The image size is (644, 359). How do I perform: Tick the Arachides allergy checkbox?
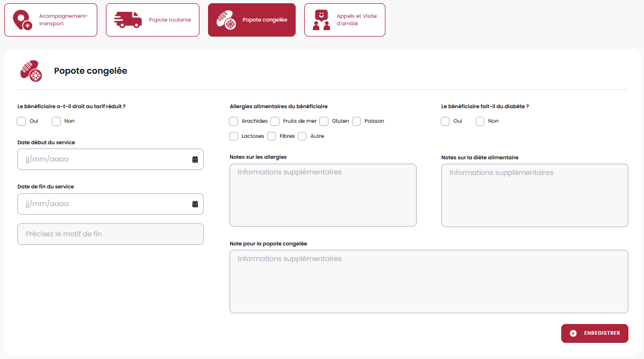coord(234,121)
